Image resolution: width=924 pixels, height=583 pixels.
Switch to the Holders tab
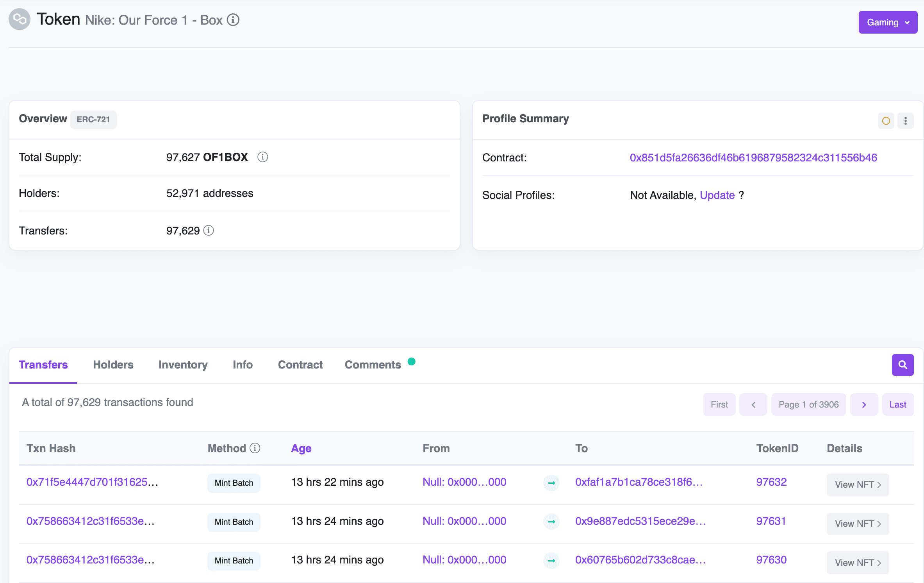pyautogui.click(x=113, y=365)
